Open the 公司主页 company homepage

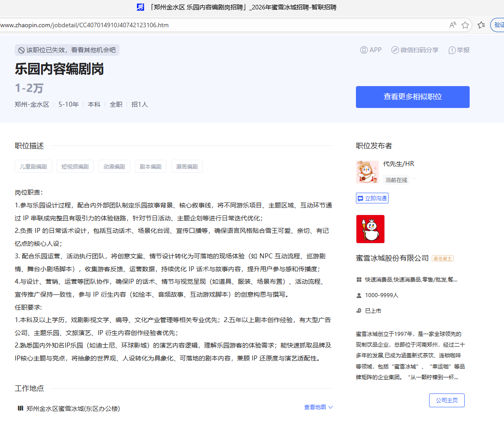tap(446, 400)
